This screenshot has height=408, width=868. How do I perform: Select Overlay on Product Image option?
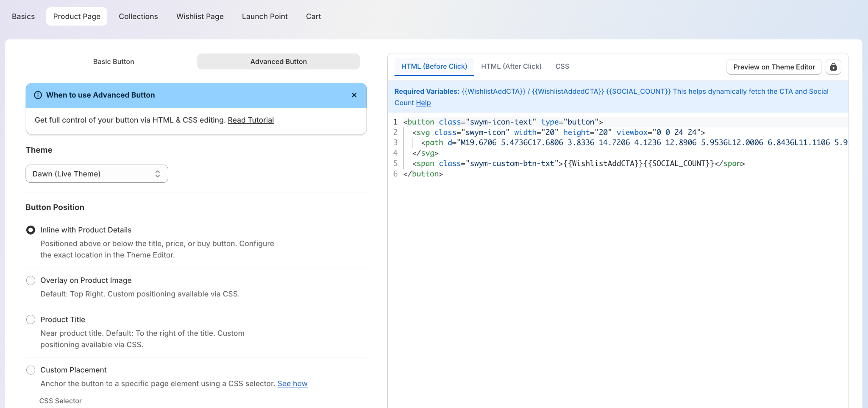(31, 280)
